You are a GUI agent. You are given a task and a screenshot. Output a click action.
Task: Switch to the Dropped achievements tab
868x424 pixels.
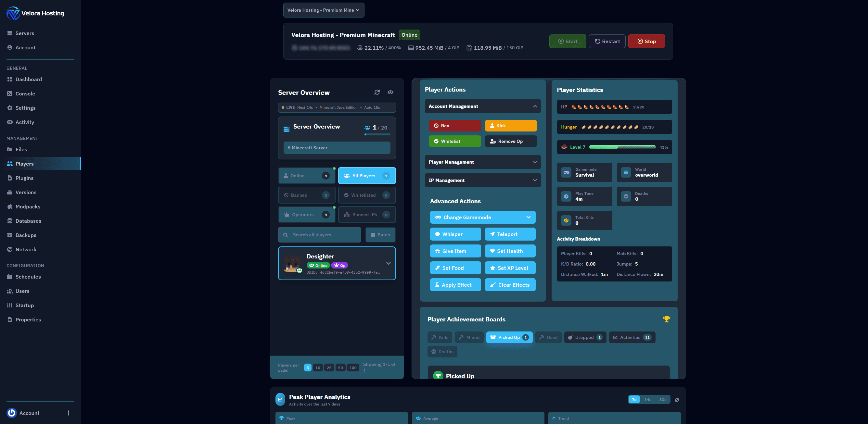pyautogui.click(x=585, y=337)
